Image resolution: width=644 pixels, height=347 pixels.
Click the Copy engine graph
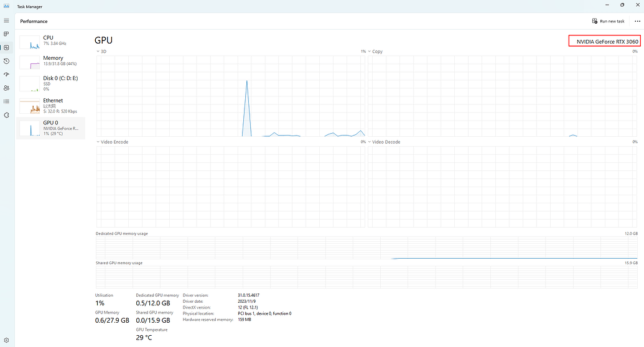coord(502,96)
